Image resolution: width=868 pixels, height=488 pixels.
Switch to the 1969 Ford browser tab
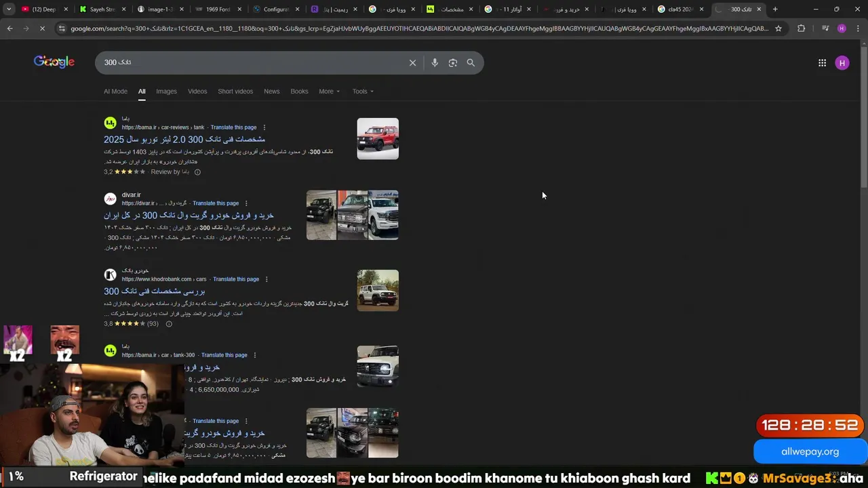click(217, 9)
